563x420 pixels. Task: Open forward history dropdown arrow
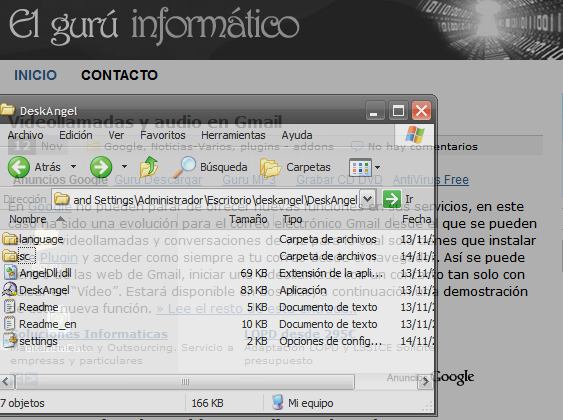pos(124,167)
